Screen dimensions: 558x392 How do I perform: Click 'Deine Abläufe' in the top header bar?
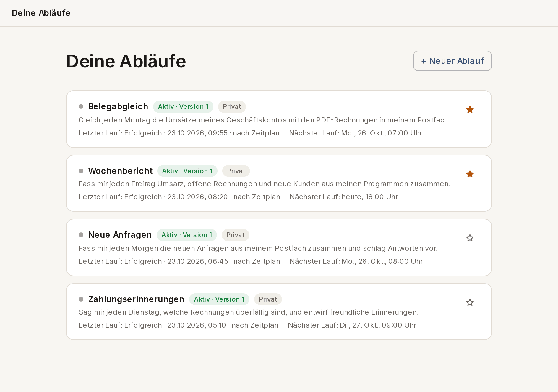click(x=41, y=13)
